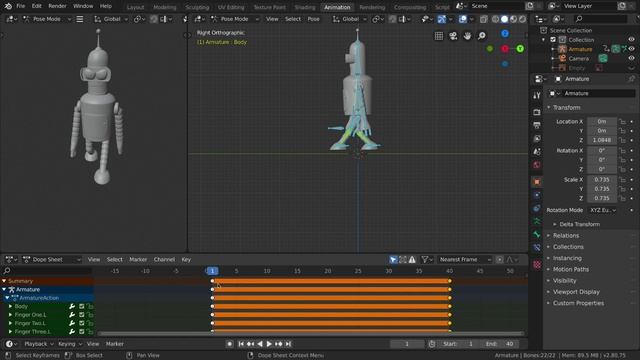Screen dimensions: 640x360
Task: Click the Scale X value field
Action: (x=602, y=180)
